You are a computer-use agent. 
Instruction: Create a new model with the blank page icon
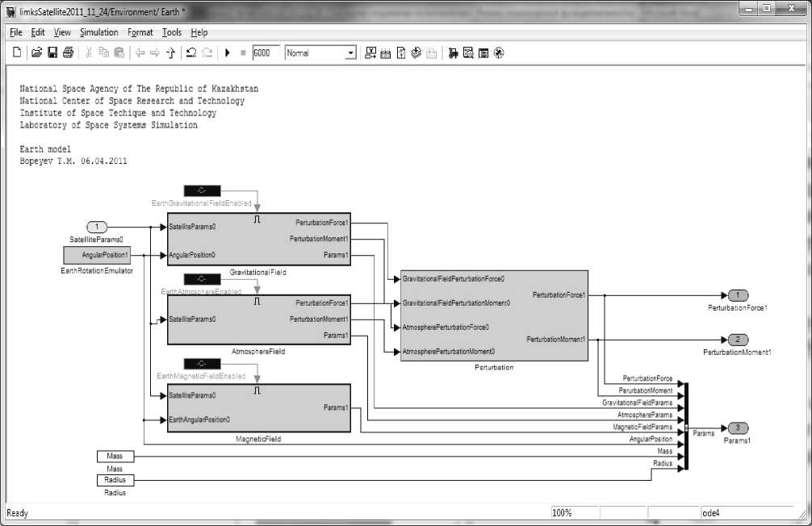click(17, 52)
